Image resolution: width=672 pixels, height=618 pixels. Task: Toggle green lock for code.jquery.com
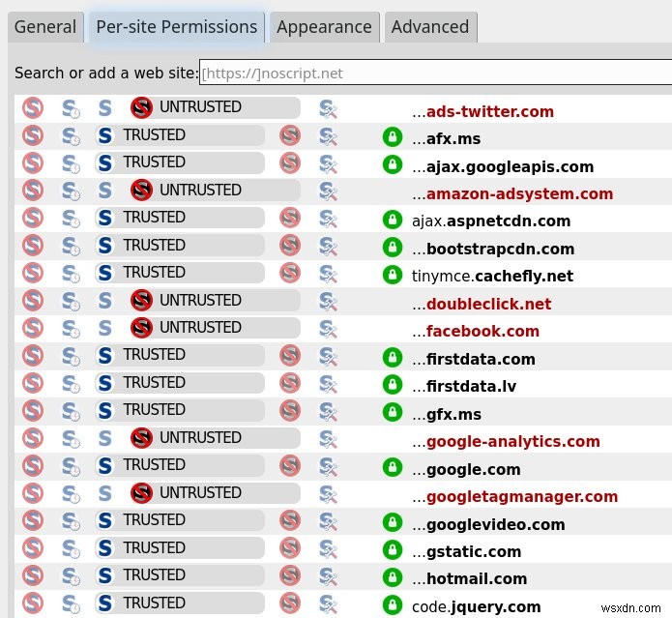(393, 604)
